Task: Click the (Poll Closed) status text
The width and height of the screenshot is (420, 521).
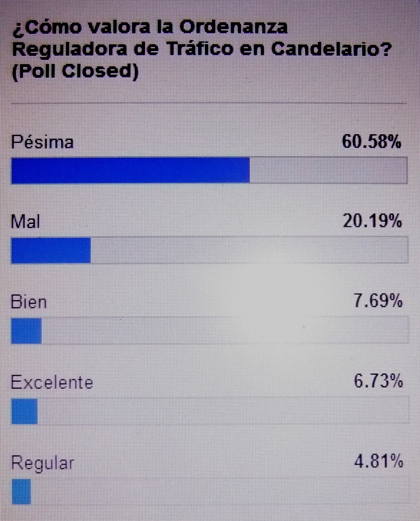Action: coord(75,71)
